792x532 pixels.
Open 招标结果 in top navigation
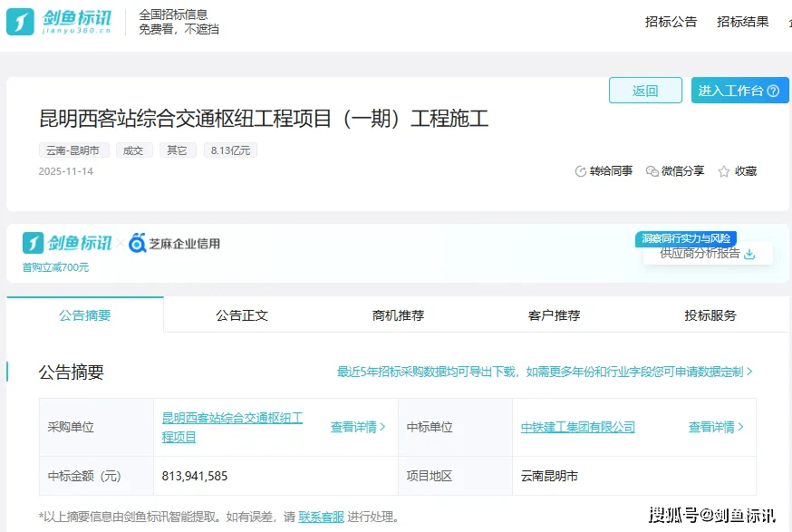coord(742,22)
